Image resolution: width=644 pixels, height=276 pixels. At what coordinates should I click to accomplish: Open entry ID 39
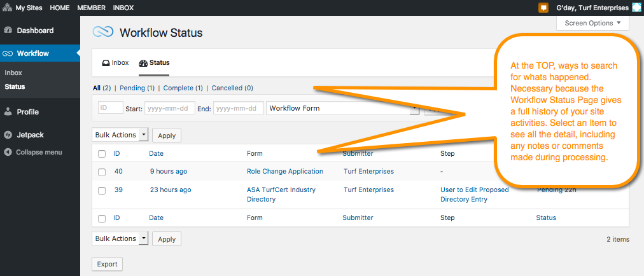[x=118, y=190]
